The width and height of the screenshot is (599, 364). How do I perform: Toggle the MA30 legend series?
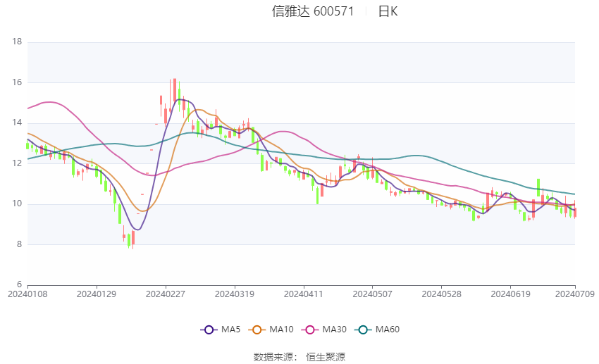(324, 330)
